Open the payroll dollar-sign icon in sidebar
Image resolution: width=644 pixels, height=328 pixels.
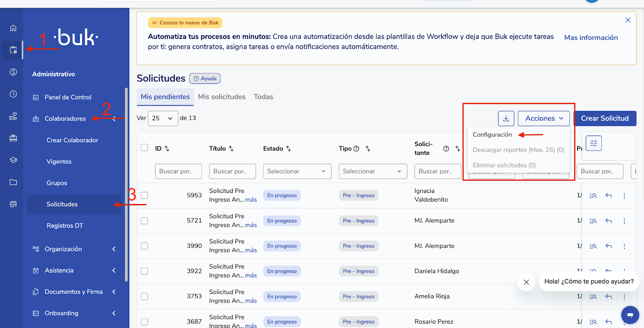click(13, 72)
